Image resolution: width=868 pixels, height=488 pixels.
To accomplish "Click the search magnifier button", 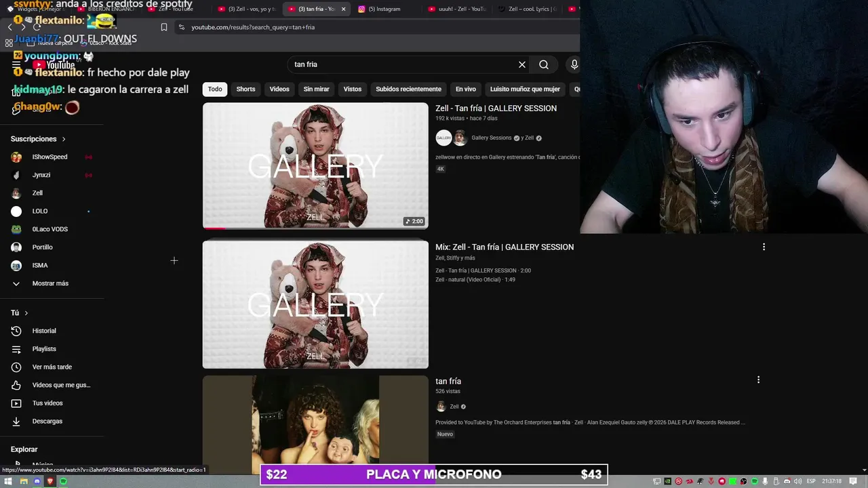I will (544, 64).
